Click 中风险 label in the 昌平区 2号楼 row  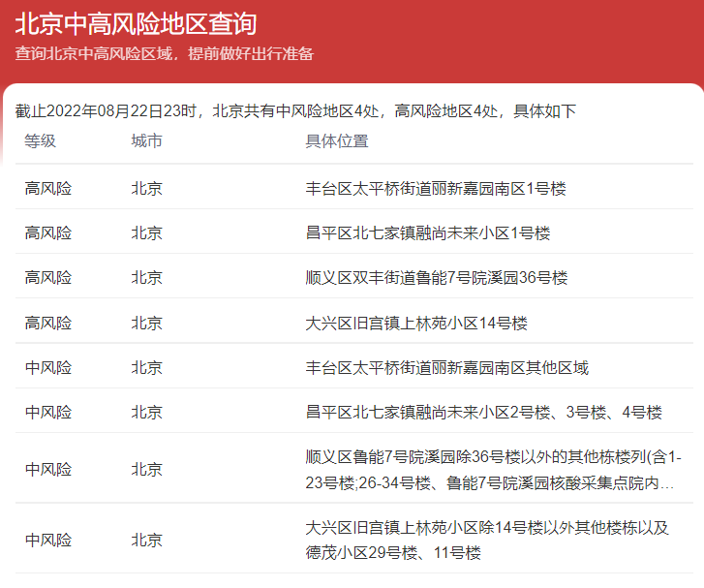tap(48, 412)
